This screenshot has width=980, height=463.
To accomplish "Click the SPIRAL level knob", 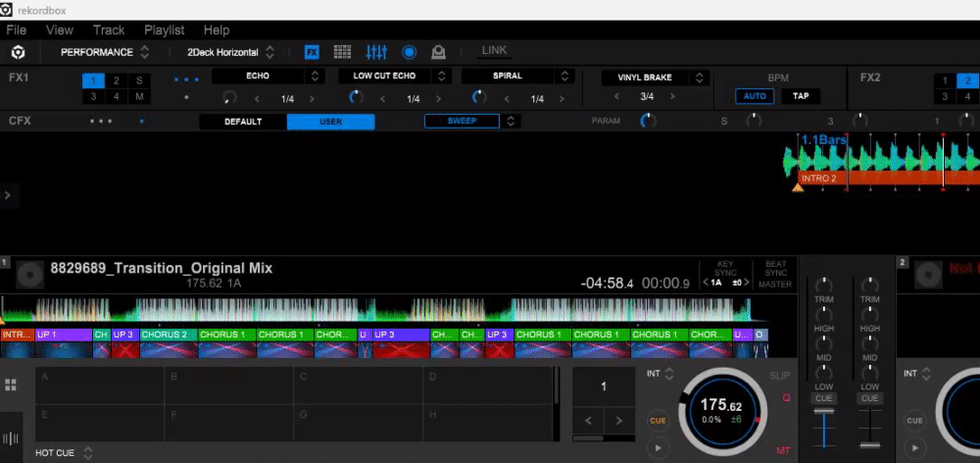I will click(x=479, y=97).
